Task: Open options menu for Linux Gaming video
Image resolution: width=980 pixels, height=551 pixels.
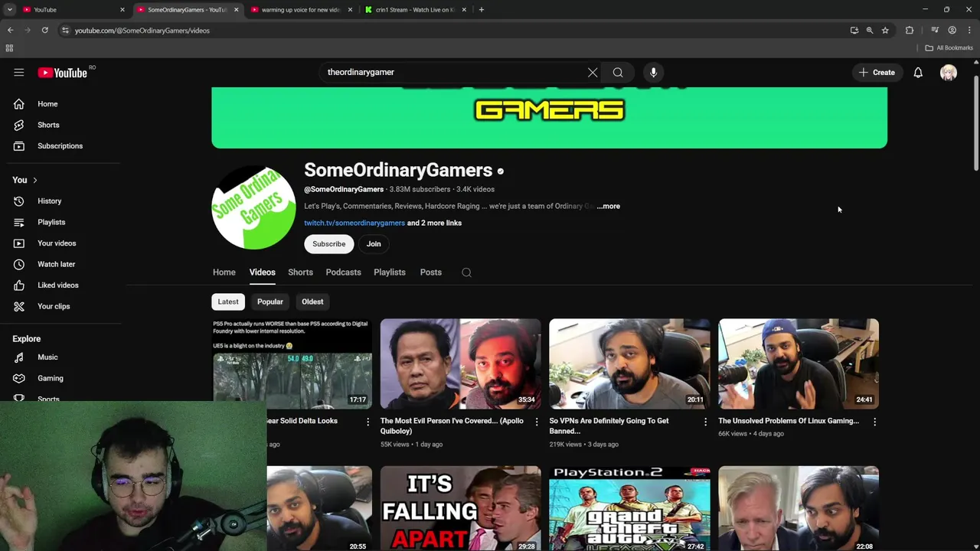Action: (x=874, y=422)
